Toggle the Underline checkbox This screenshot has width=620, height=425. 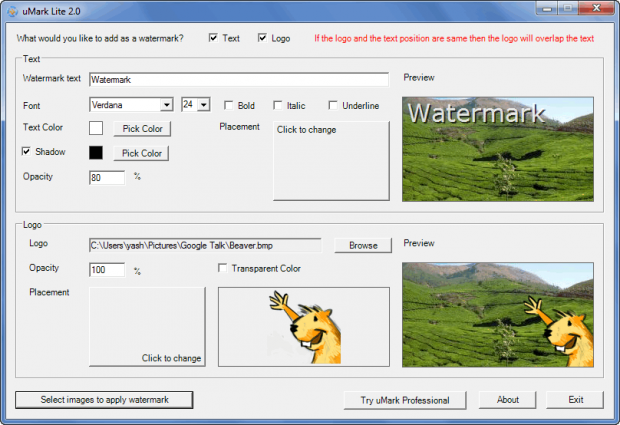(x=333, y=105)
